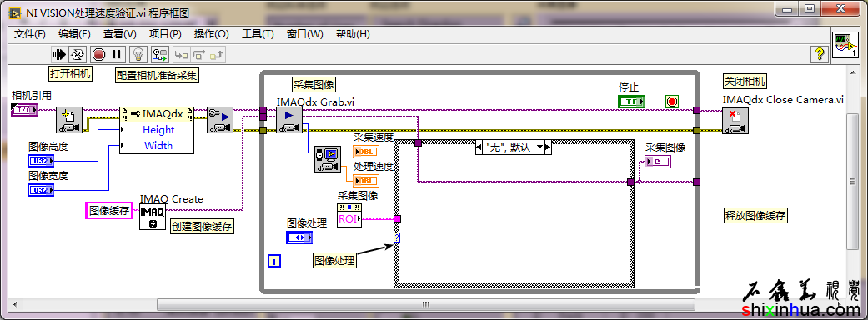Abort execution with the red stop button
This screenshot has width=868, height=320.
(98, 54)
